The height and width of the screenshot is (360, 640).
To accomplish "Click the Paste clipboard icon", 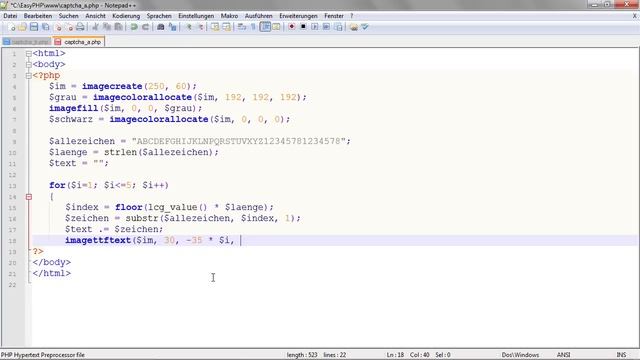I will click(x=118, y=27).
